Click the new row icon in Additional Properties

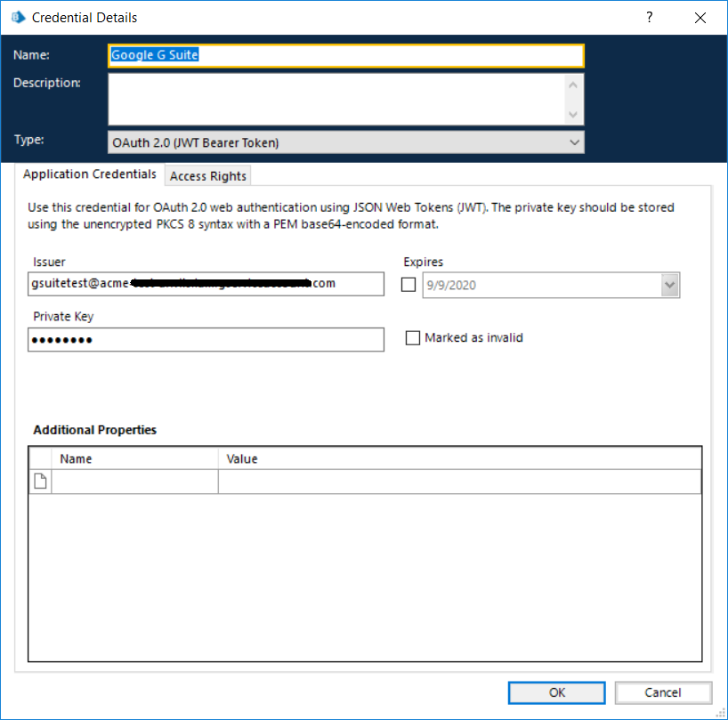point(40,481)
